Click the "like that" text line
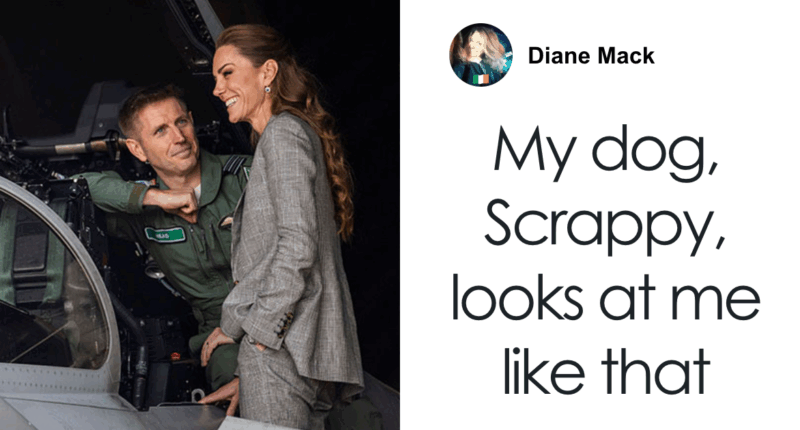This screenshot has width=800, height=430. point(606,370)
